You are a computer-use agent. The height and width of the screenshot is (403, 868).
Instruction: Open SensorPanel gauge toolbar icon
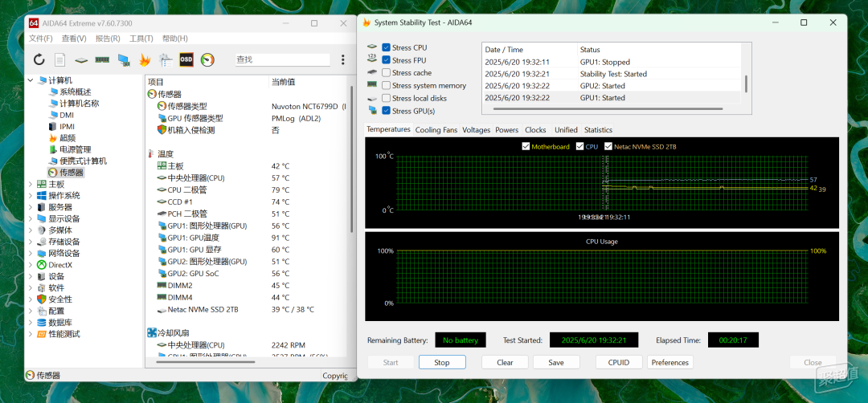207,59
